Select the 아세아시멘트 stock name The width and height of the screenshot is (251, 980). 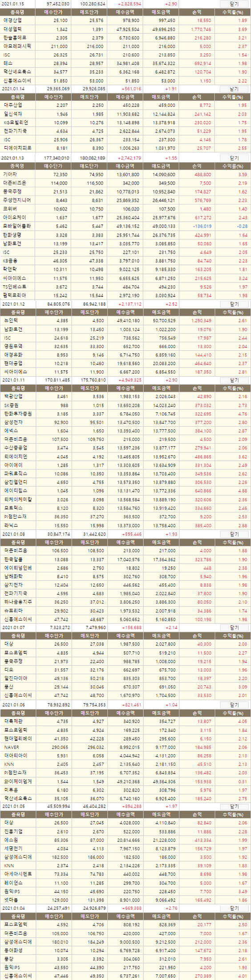tap(17, 875)
